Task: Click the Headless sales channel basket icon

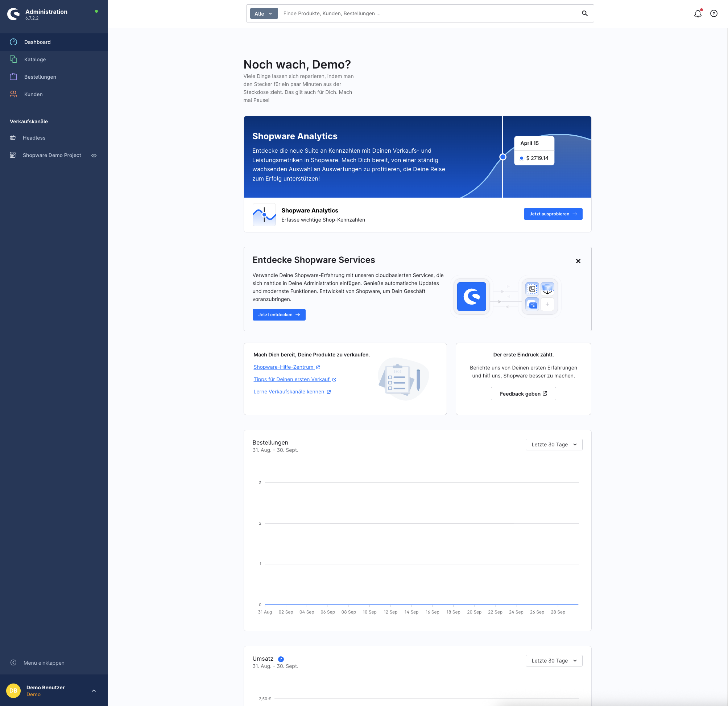Action: (13, 138)
